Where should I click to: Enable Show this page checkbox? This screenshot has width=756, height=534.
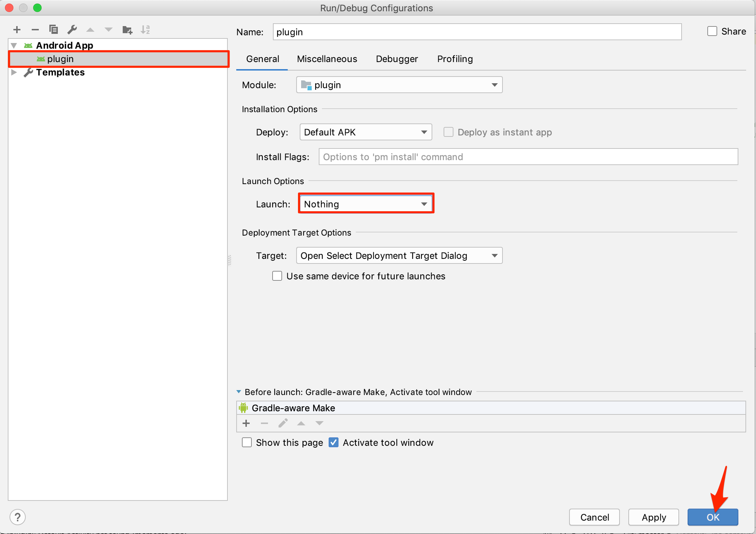tap(247, 442)
